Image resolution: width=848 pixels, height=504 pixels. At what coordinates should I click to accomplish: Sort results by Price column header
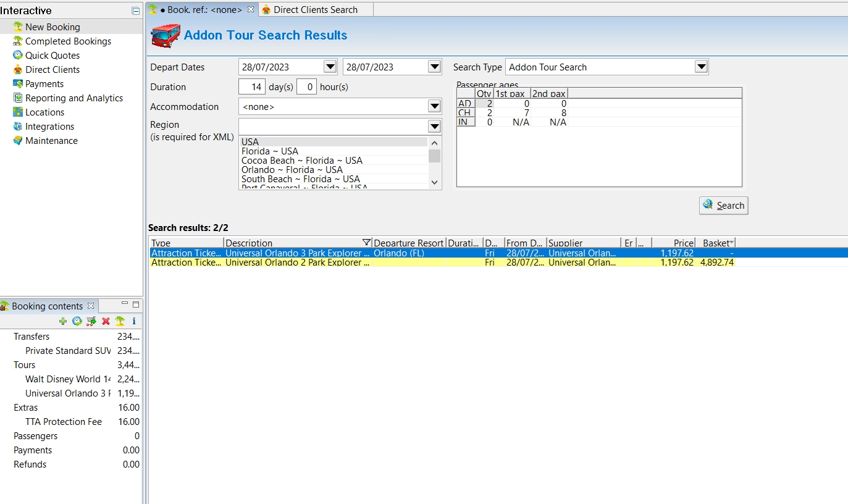point(673,243)
